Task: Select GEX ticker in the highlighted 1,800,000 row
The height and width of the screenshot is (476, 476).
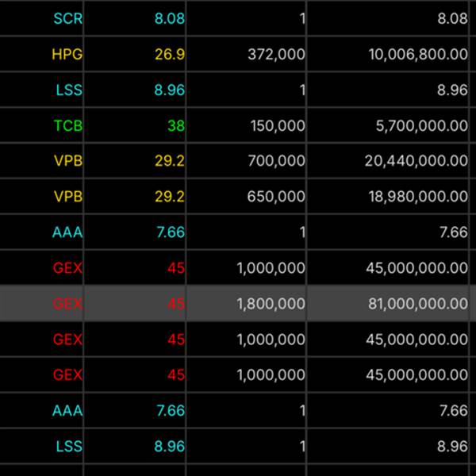Action: click(67, 304)
